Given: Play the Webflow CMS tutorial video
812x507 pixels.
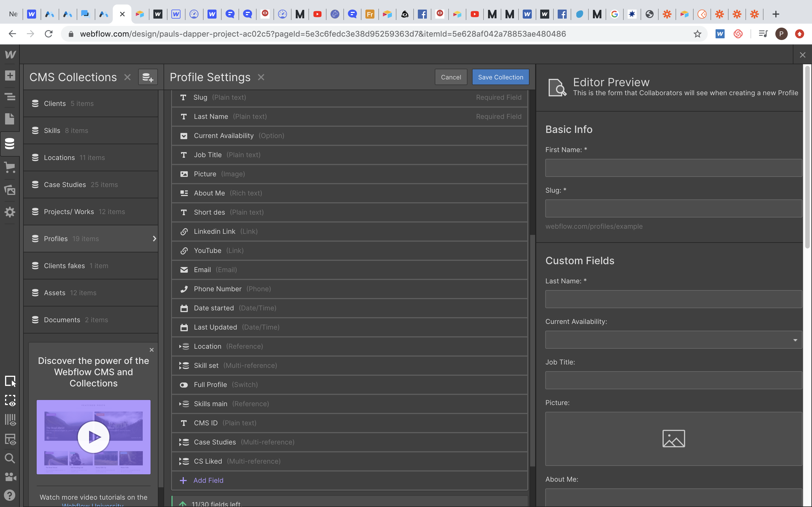Looking at the screenshot, I should pos(94,437).
